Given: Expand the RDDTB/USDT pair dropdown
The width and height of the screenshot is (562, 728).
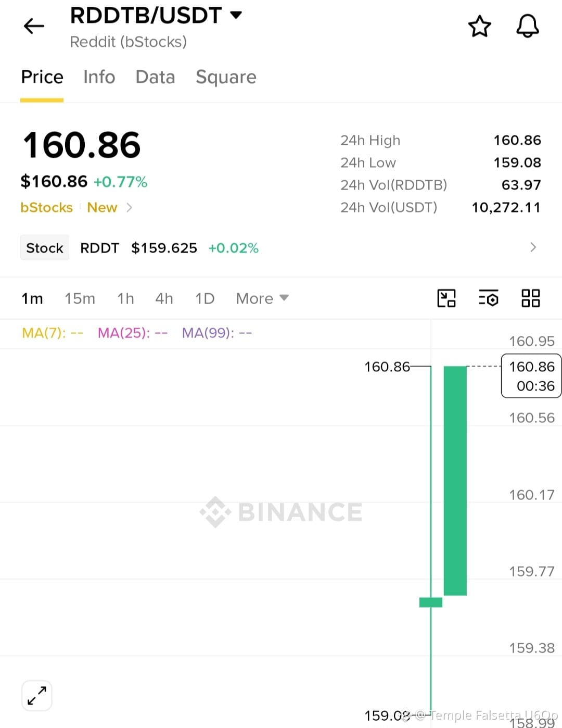Looking at the screenshot, I should 236,15.
